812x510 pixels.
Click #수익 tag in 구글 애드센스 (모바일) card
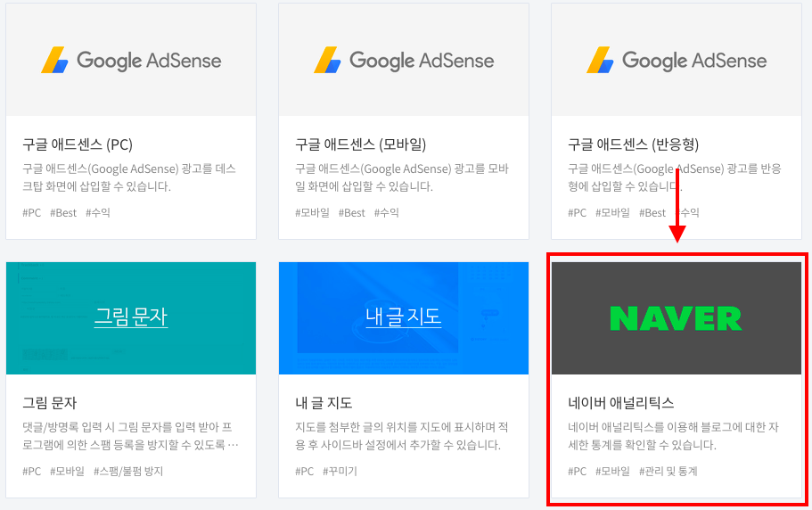tap(386, 213)
